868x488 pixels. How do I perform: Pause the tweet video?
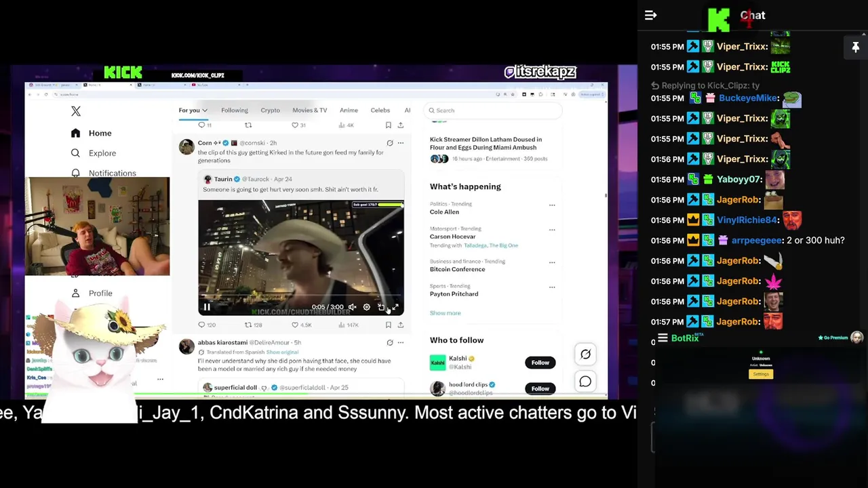[x=207, y=307]
